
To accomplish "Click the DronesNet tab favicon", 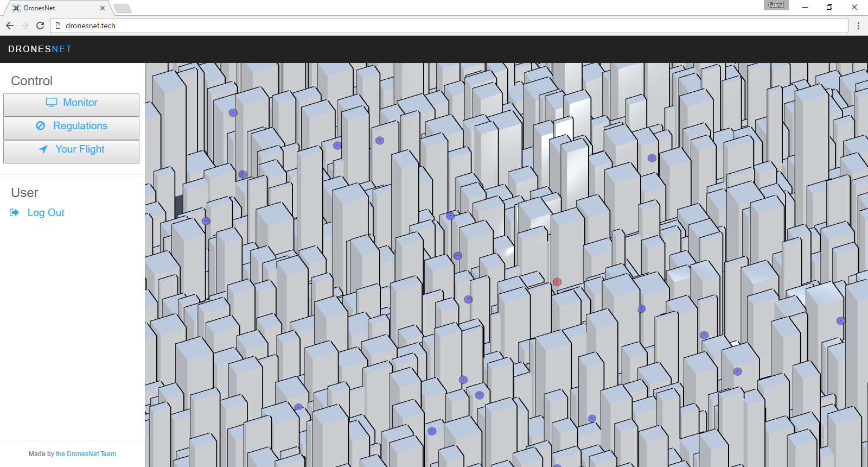I will pos(16,8).
